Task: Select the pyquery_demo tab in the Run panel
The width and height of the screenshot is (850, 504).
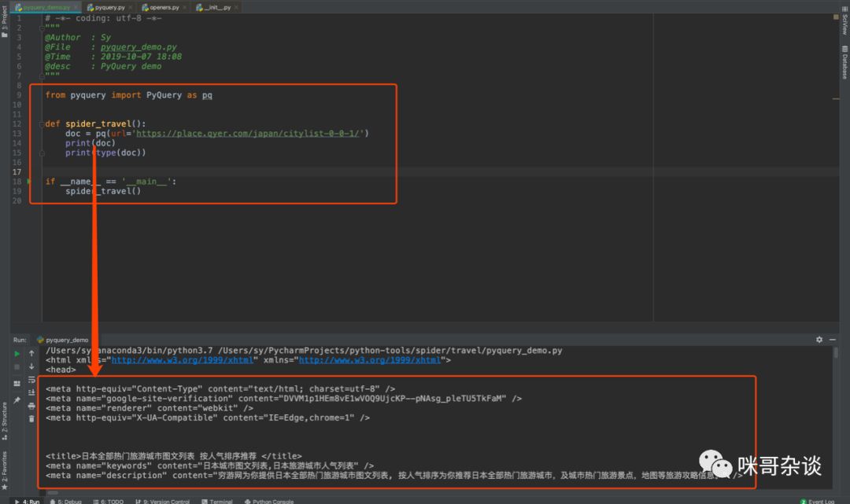Action: [62, 340]
